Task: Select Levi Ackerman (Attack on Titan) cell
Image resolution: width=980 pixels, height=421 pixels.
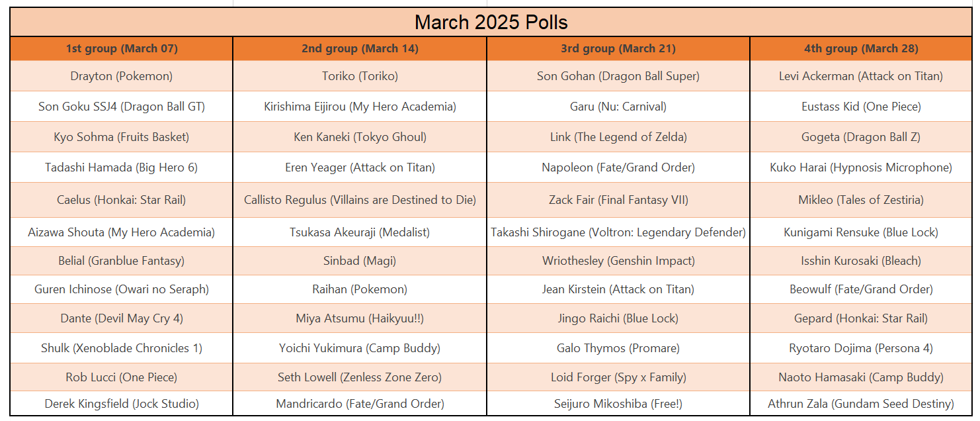Action: pos(861,76)
